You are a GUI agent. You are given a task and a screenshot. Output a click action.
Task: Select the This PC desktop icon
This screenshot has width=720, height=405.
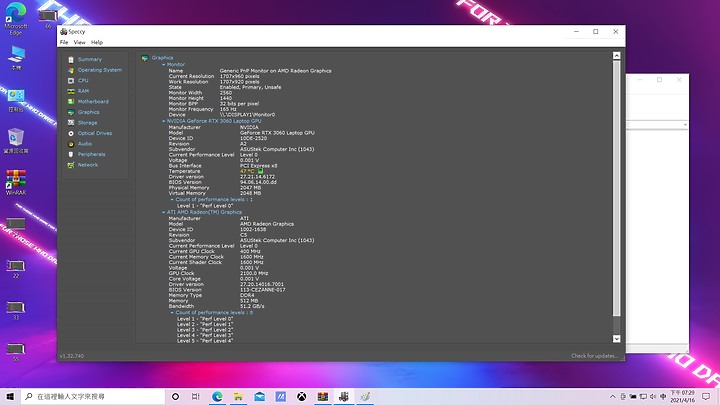(16, 57)
